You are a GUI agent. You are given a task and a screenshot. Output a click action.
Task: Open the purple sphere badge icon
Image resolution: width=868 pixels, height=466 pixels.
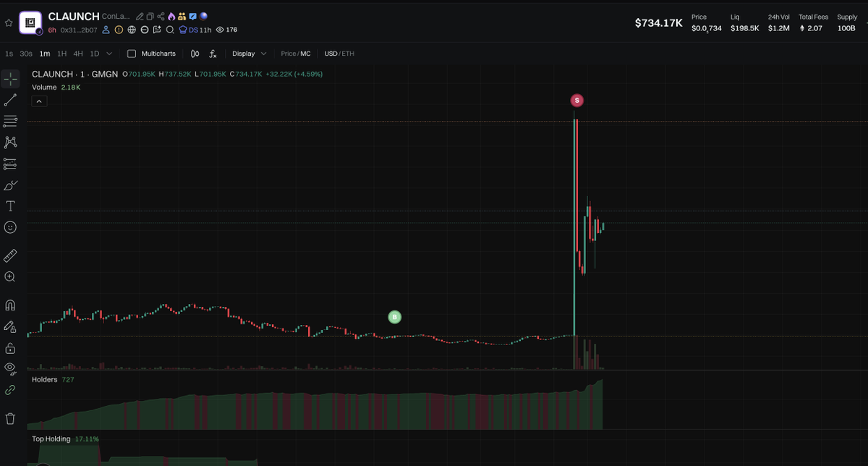click(x=203, y=16)
